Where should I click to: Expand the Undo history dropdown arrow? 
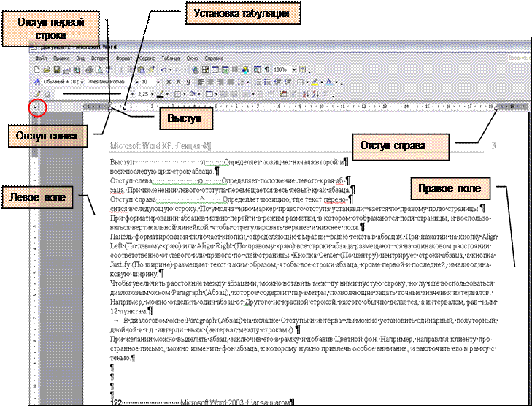171,70
